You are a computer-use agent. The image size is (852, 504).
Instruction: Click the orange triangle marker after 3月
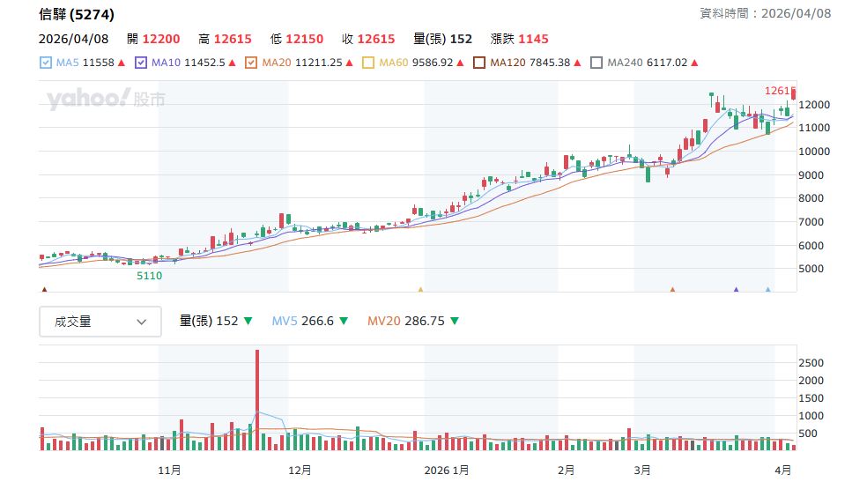(672, 289)
